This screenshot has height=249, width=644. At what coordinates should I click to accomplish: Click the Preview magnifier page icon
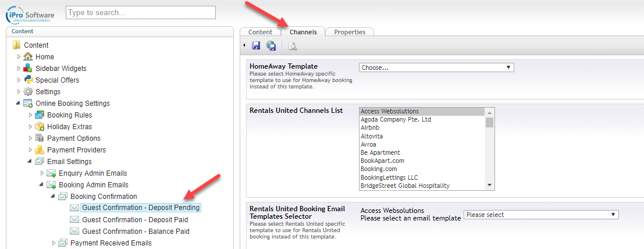tap(293, 46)
